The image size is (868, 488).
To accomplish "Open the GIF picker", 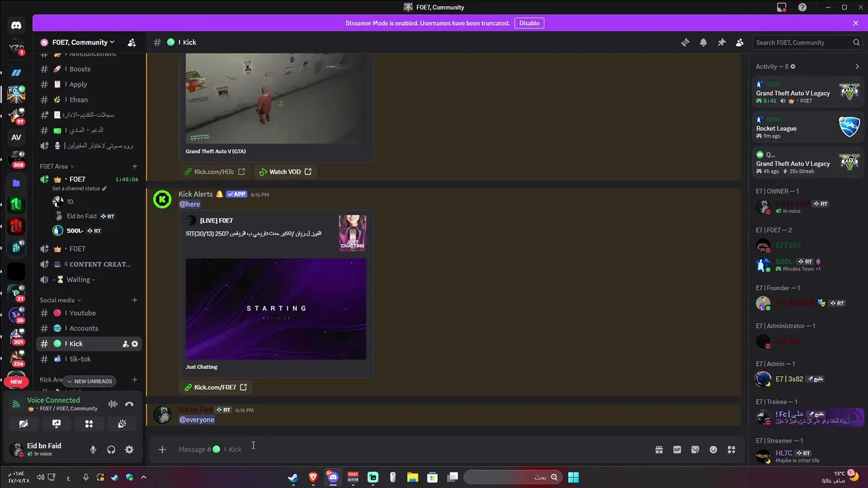I will pyautogui.click(x=677, y=449).
